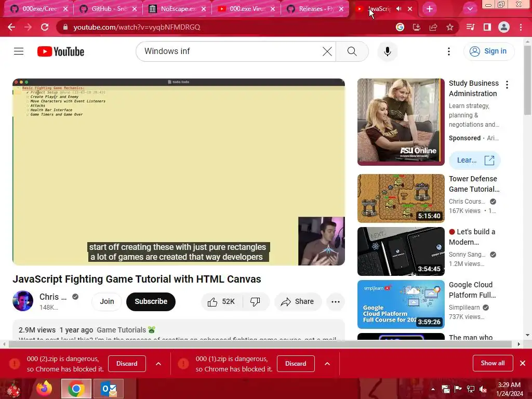Switch to GitHub - Sn tab
The height and width of the screenshot is (399, 532).
click(108, 9)
